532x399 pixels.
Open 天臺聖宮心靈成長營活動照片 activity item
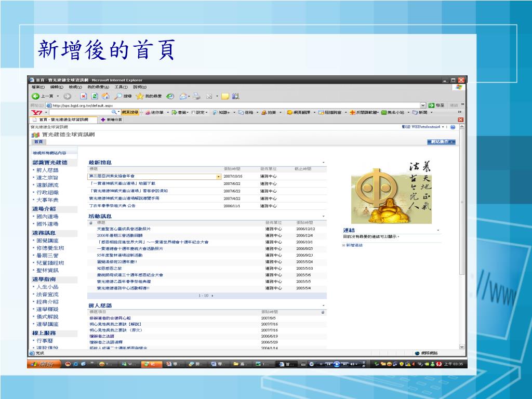[124, 229]
